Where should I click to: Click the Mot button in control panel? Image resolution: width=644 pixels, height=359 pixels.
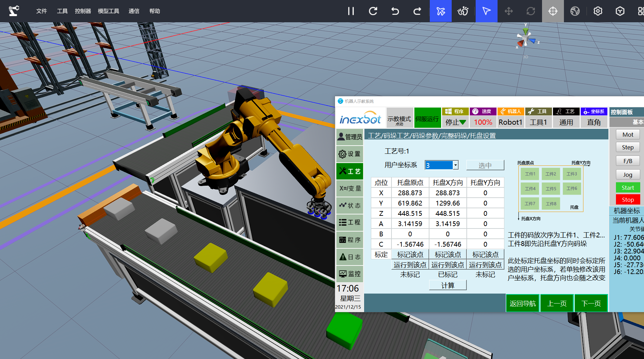pyautogui.click(x=628, y=135)
